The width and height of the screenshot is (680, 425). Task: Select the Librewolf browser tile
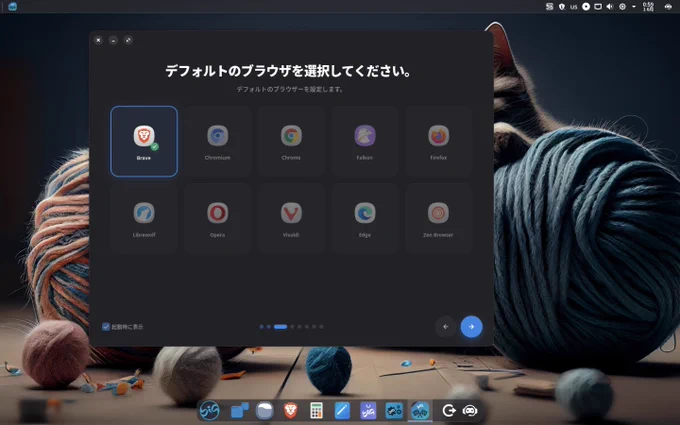144,218
